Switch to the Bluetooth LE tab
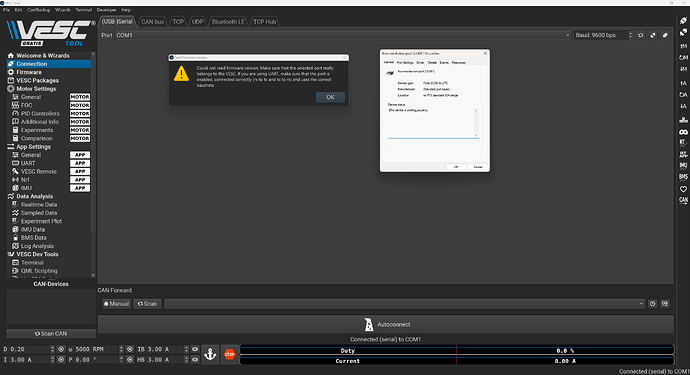The image size is (690, 375). pyautogui.click(x=228, y=22)
